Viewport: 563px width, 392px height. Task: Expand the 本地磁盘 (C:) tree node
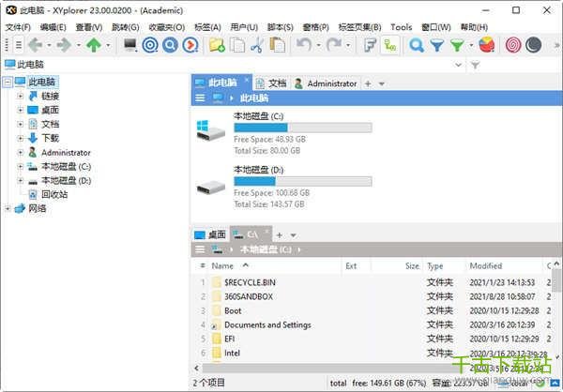click(x=21, y=166)
